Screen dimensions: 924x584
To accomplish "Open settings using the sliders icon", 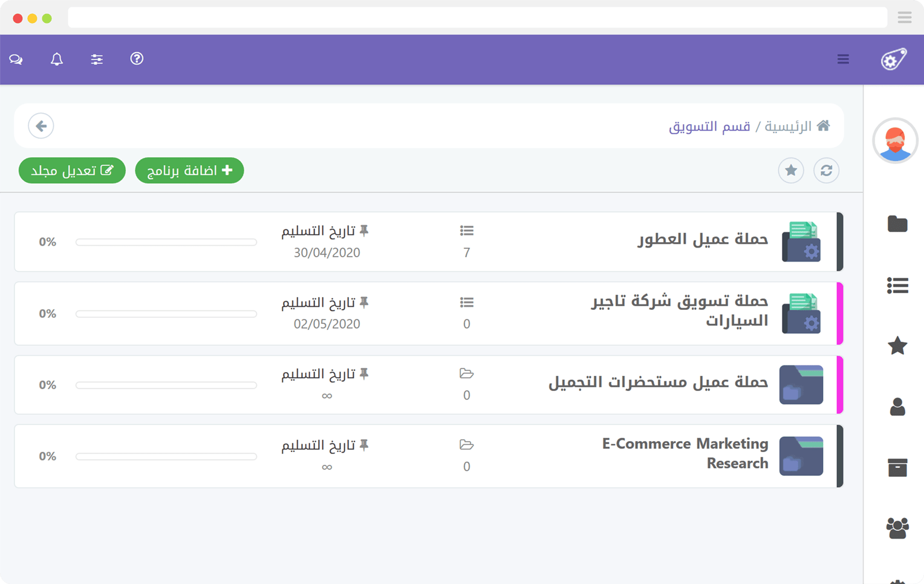I will (96, 59).
